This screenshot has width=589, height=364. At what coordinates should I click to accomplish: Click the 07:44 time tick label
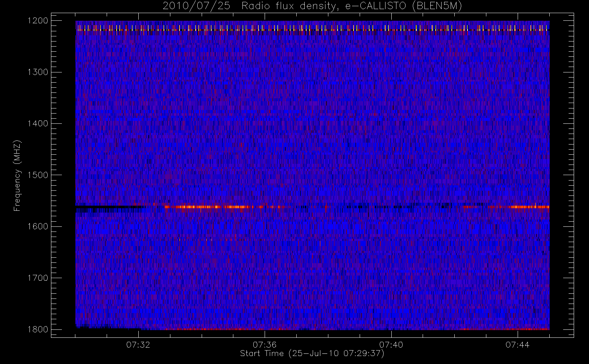tap(517, 345)
